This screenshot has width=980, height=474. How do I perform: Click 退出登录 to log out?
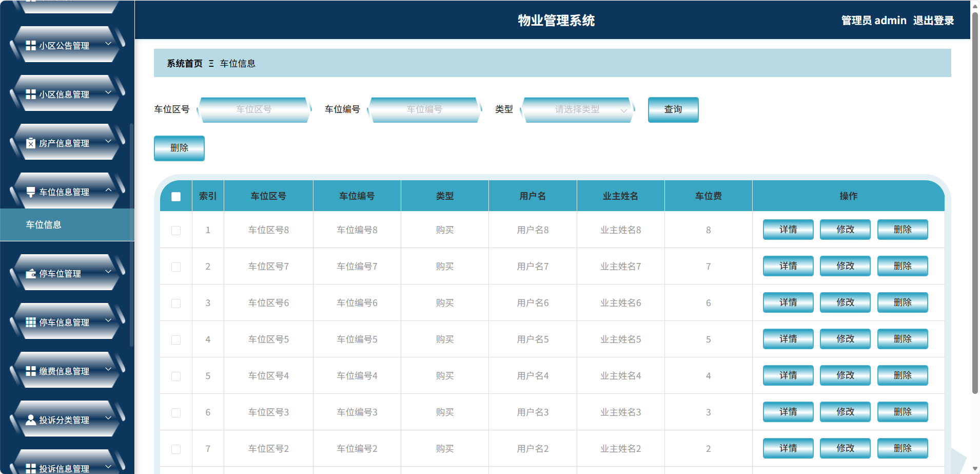[933, 21]
